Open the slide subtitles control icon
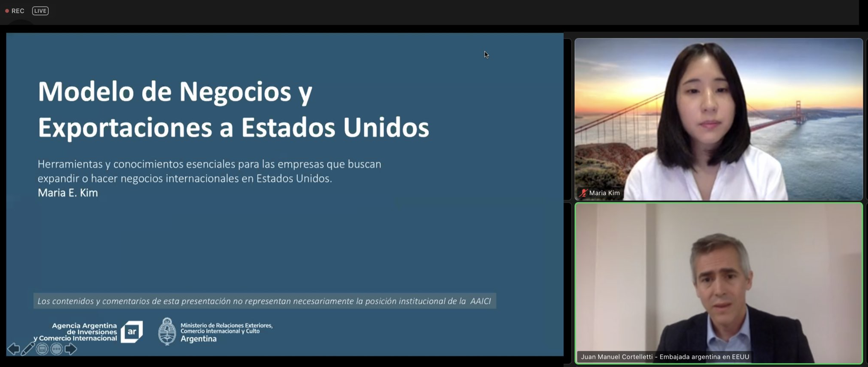The height and width of the screenshot is (367, 868). (42, 349)
